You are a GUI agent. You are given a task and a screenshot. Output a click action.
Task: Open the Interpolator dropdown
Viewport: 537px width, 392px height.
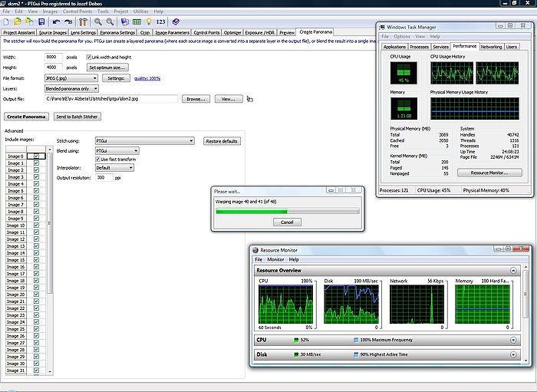click(114, 168)
